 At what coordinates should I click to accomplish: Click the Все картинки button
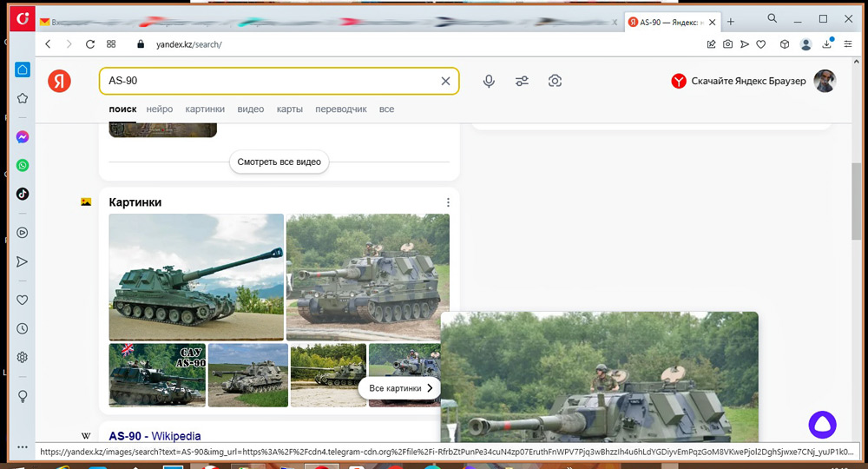[400, 388]
